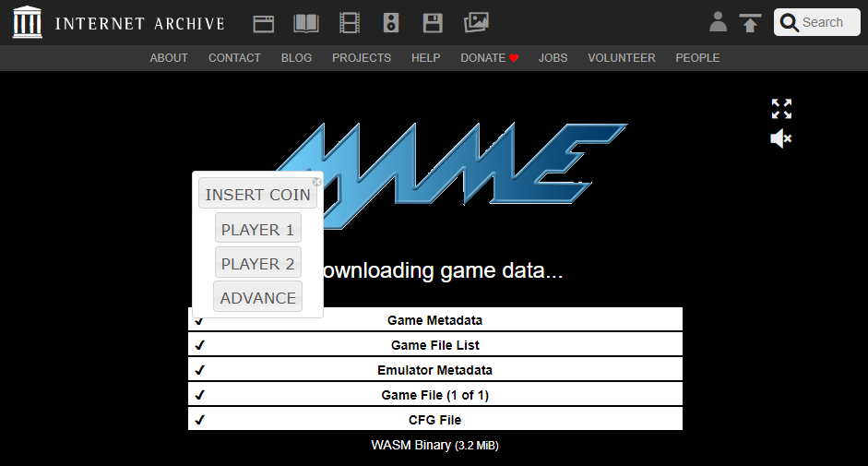Close the arcade controls popup

(316, 182)
